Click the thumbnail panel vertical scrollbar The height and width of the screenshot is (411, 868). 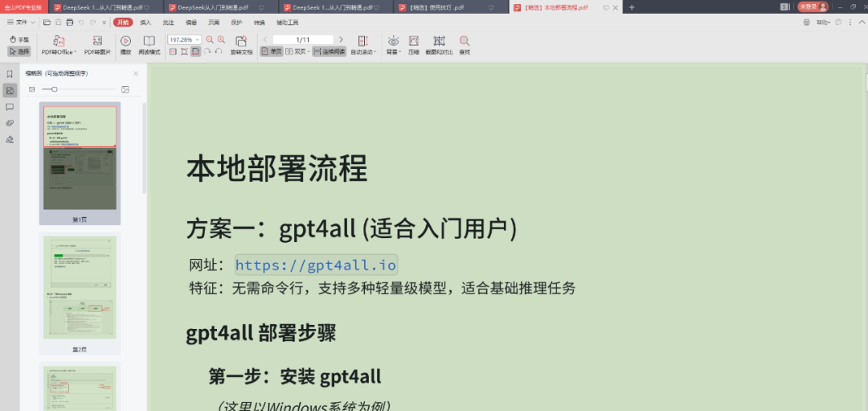145,147
